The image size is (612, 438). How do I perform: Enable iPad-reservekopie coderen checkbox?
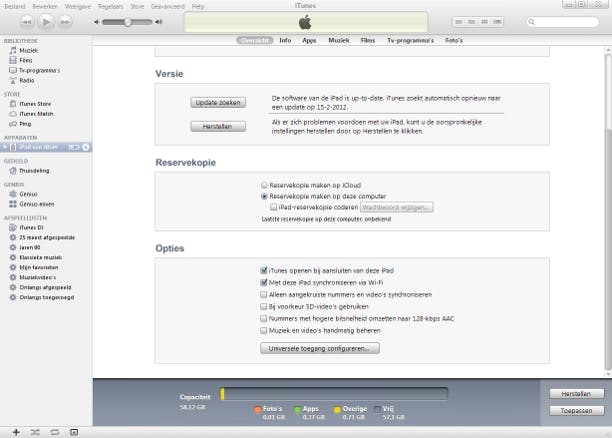(x=274, y=207)
